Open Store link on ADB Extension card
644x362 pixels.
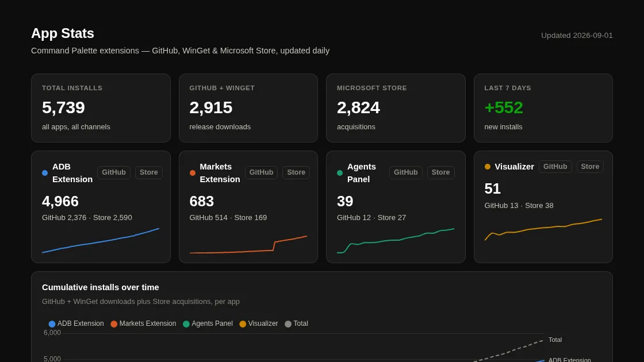(x=149, y=172)
